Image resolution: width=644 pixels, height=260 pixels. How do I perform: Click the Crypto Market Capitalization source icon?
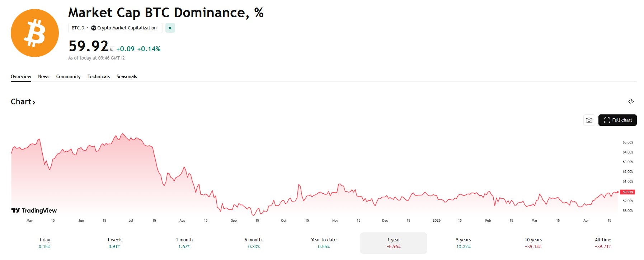94,28
